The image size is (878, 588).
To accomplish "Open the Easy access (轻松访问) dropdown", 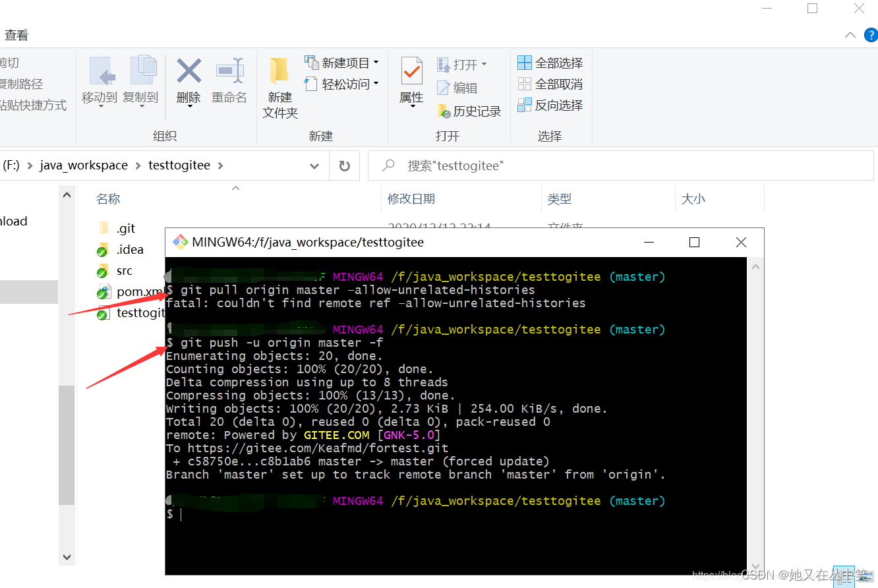I will (342, 84).
